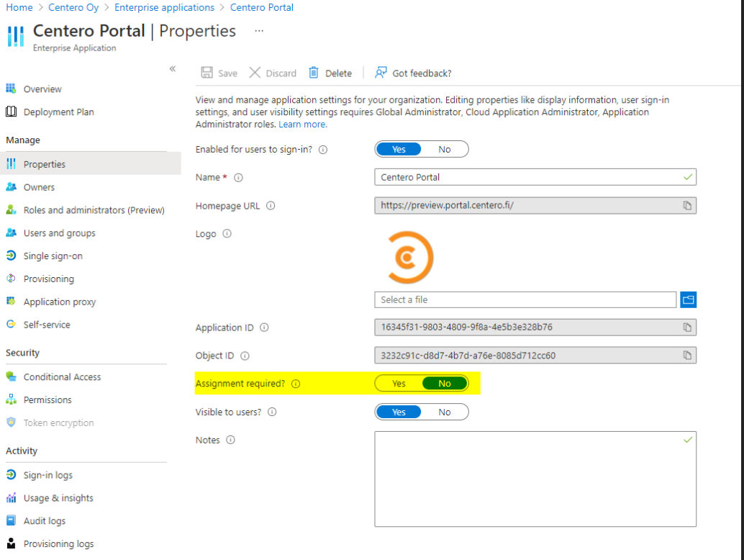Collapse the left navigation menu chevron

click(x=173, y=68)
